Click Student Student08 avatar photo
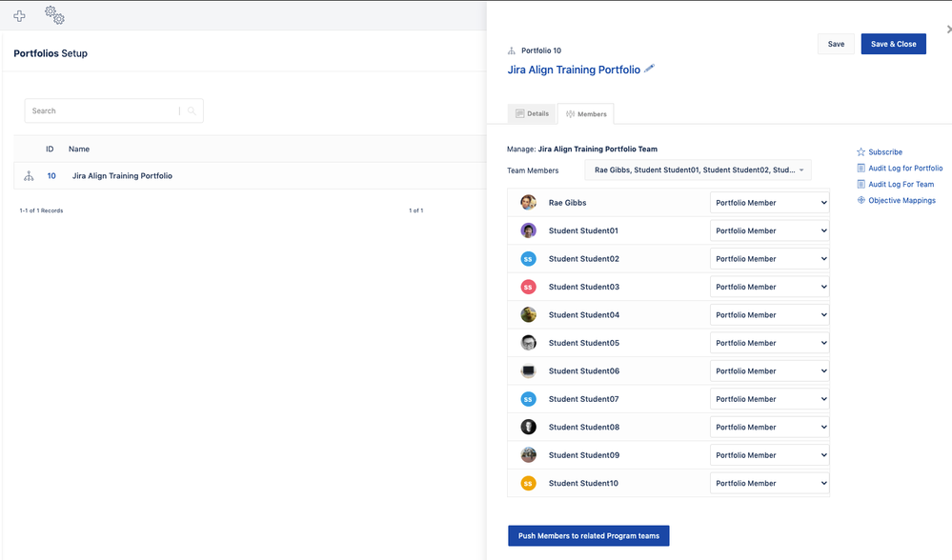Viewport: 952px width, 560px height. tap(528, 427)
